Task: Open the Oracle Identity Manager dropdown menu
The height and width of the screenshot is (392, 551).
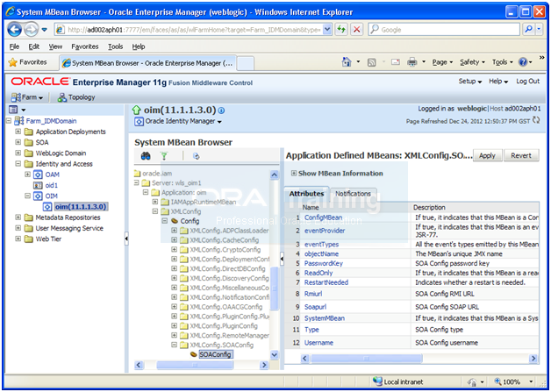Action: [183, 122]
